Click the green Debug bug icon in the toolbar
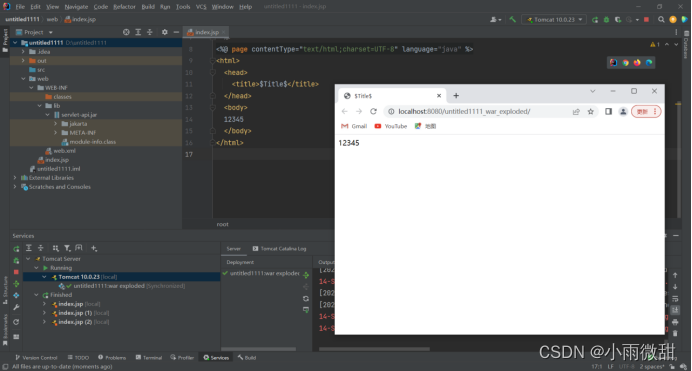The image size is (692, 371). [x=606, y=19]
